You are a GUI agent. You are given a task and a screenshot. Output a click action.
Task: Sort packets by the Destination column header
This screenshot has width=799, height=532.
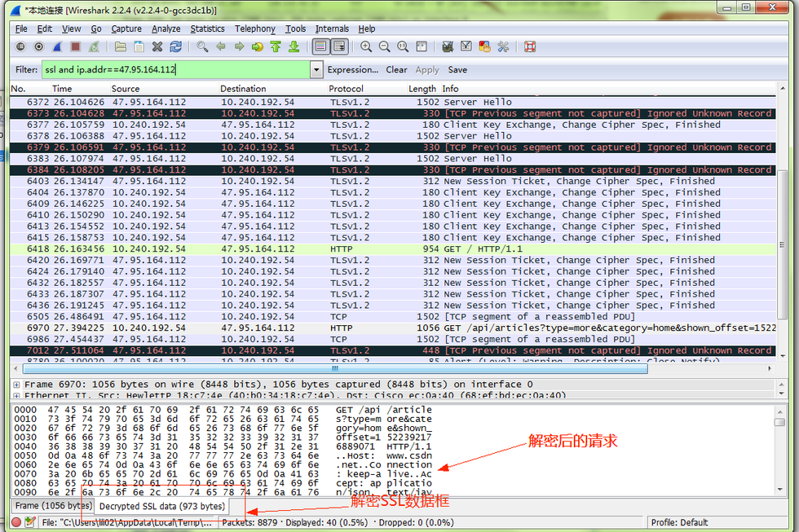pos(243,89)
